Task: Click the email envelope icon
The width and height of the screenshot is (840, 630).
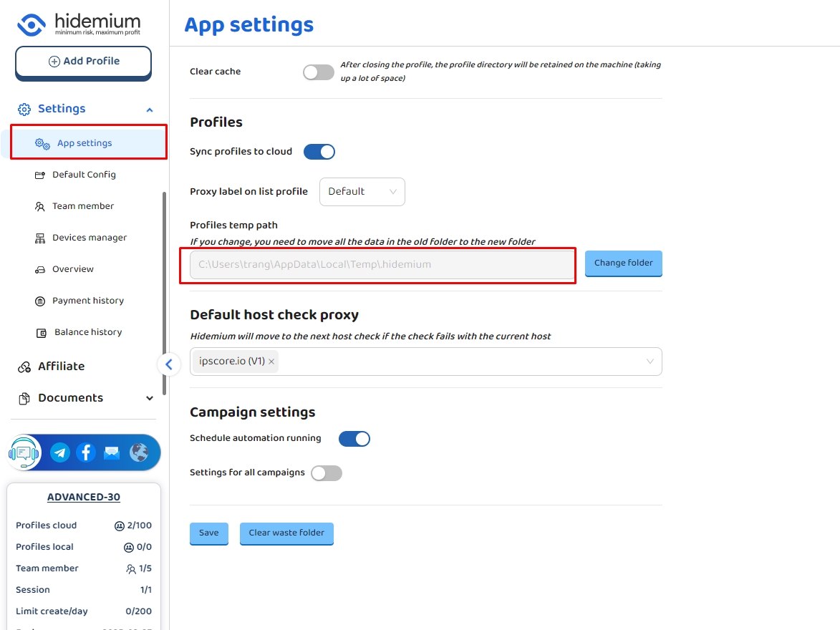Action: pos(112,452)
